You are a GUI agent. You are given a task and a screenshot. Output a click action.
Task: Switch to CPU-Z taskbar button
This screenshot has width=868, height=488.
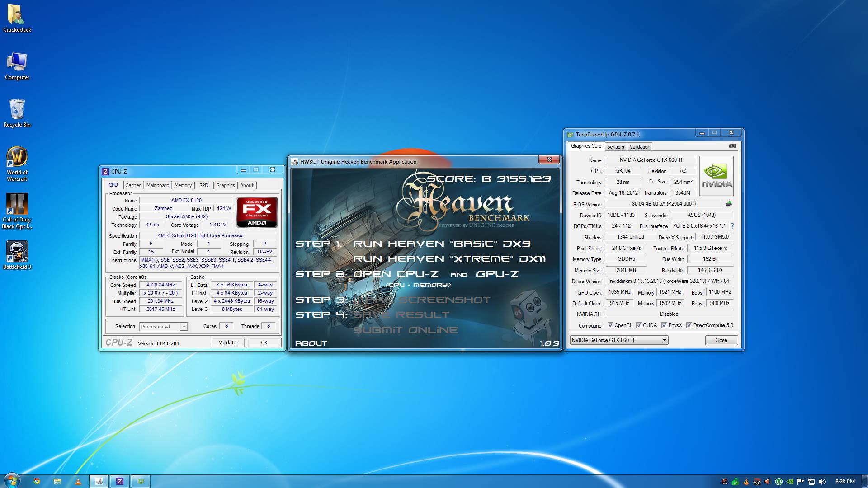pos(120,481)
